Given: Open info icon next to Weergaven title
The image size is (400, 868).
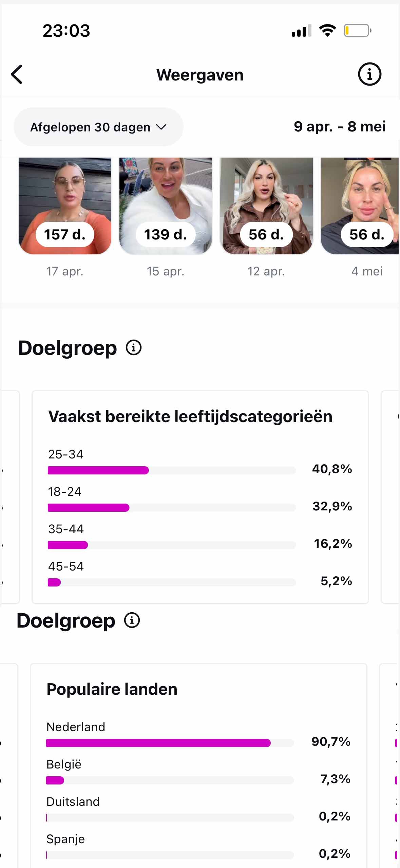Looking at the screenshot, I should (369, 74).
